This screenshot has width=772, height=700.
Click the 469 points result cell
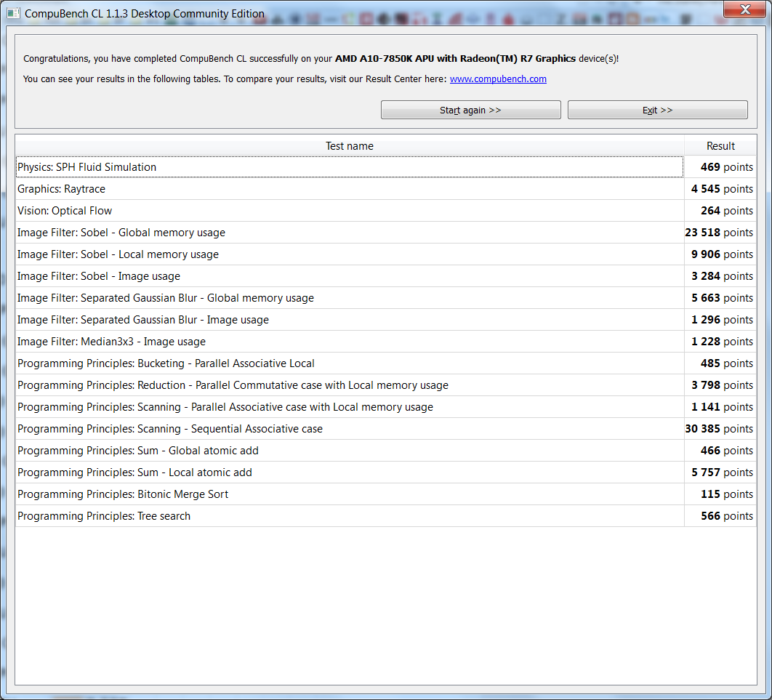tap(720, 167)
